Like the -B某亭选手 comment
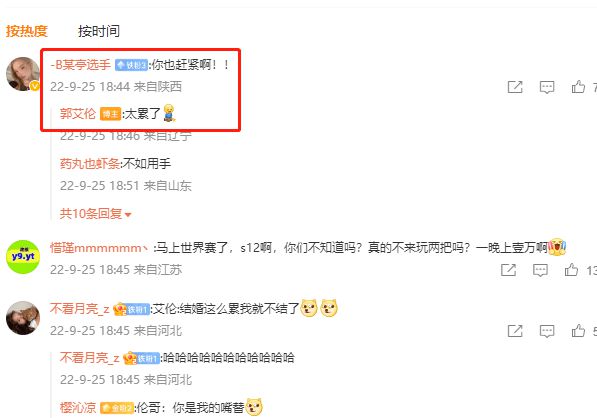Viewport: 597px width, 418px height. pyautogui.click(x=578, y=87)
